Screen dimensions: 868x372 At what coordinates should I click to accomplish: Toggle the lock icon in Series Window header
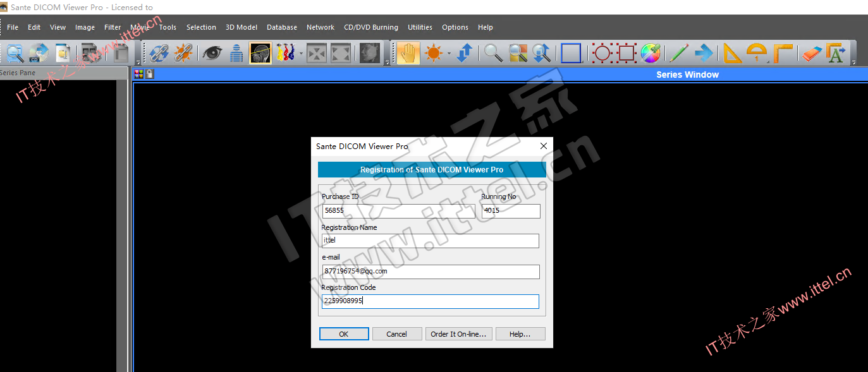149,74
